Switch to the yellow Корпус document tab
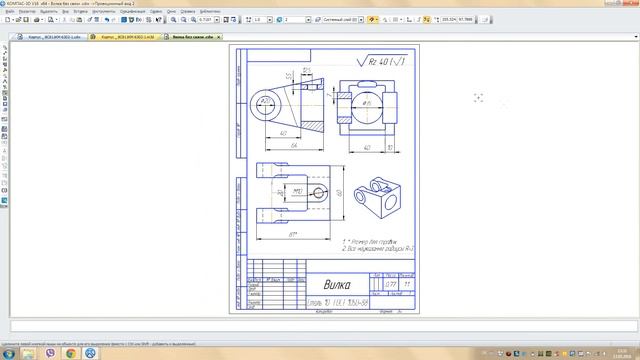 click(123, 37)
